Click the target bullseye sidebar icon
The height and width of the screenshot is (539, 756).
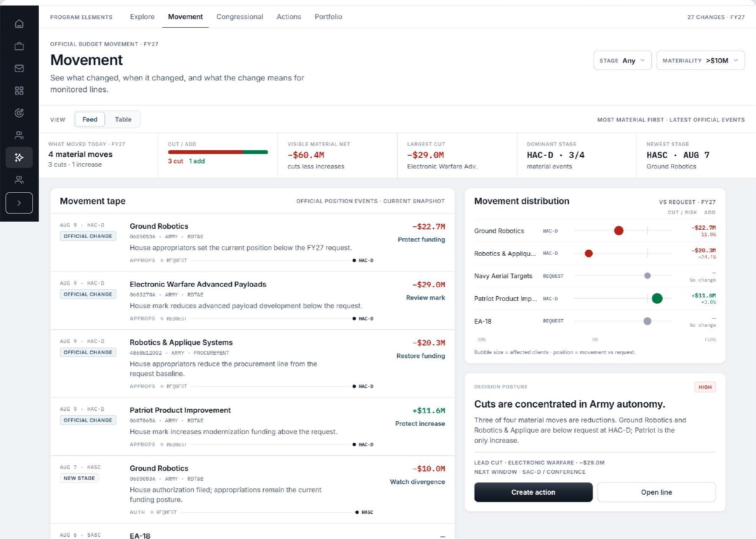point(19,113)
